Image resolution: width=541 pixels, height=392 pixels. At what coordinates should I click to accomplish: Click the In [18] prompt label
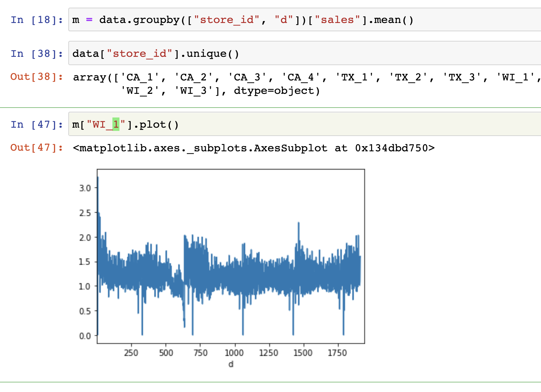point(37,20)
